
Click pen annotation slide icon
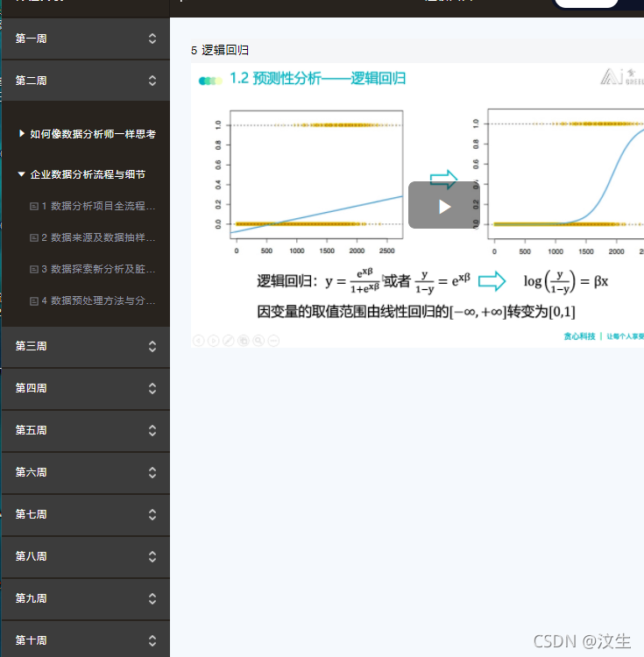[x=229, y=341]
